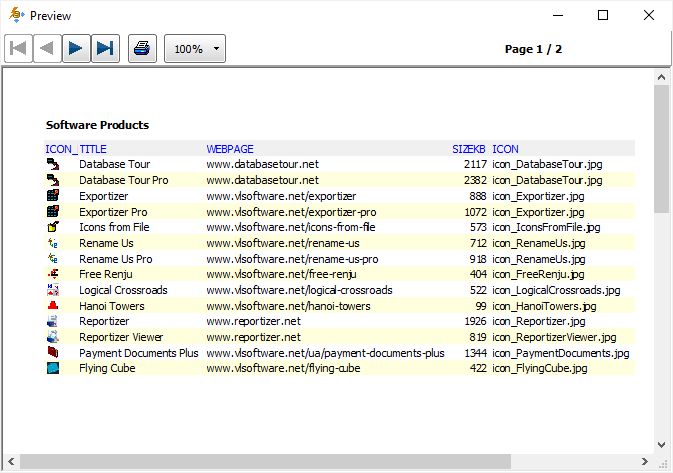Select the title Logical Crossroads
Image resolution: width=673 pixels, height=473 pixels.
coord(123,290)
